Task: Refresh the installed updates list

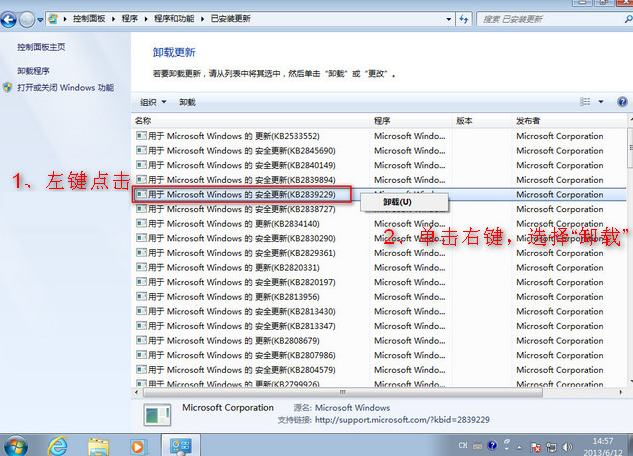Action: click(464, 19)
